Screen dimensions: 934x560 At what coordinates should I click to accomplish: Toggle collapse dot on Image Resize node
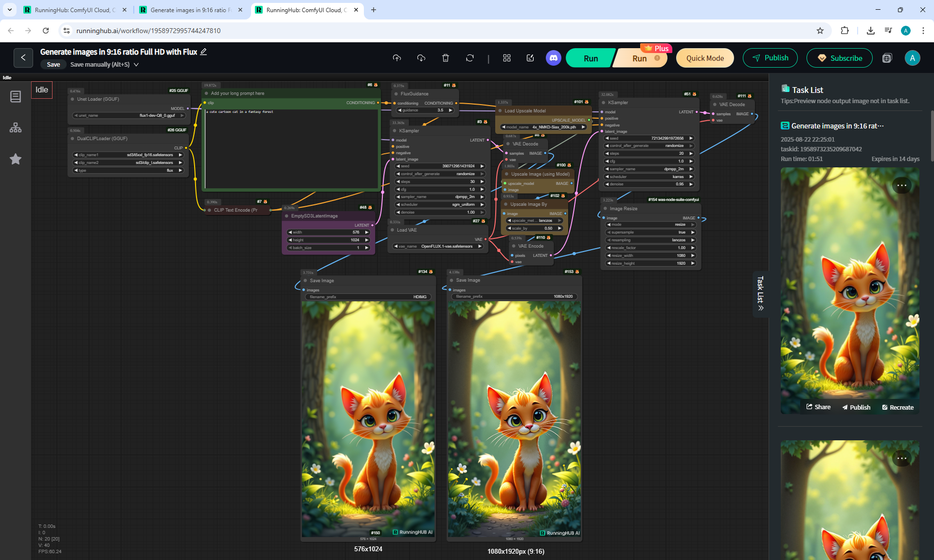[606, 209]
